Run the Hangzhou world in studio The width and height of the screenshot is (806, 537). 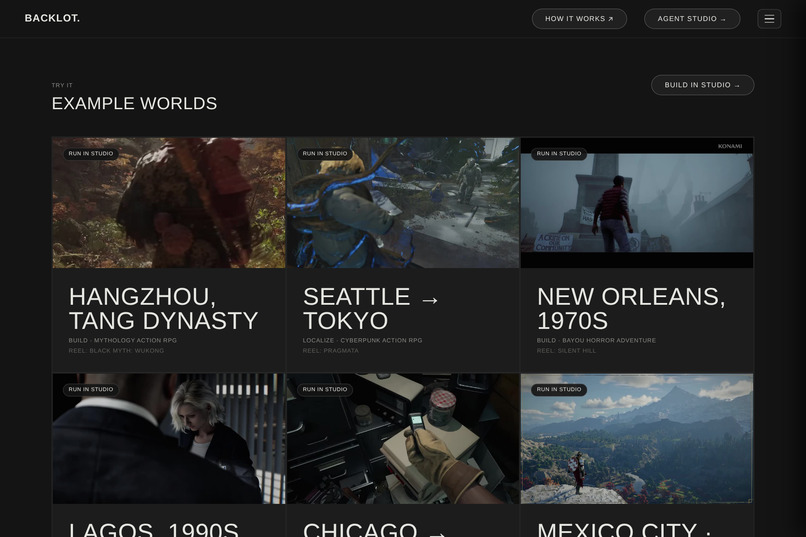[91, 154]
